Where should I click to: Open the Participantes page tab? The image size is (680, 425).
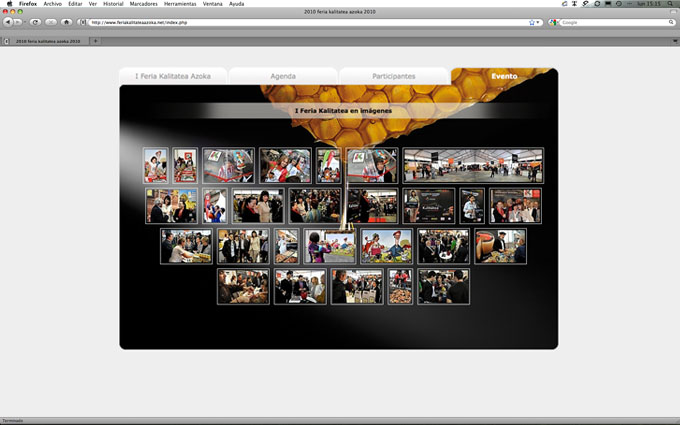tap(394, 76)
